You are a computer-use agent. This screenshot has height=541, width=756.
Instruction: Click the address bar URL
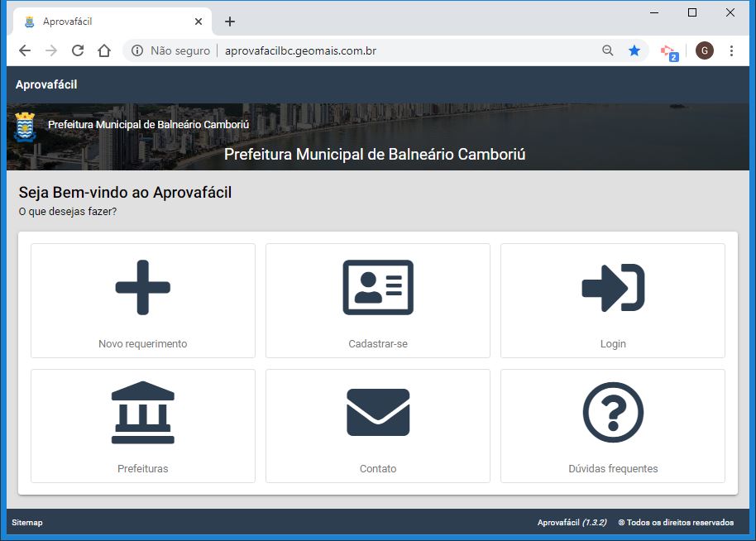point(300,50)
